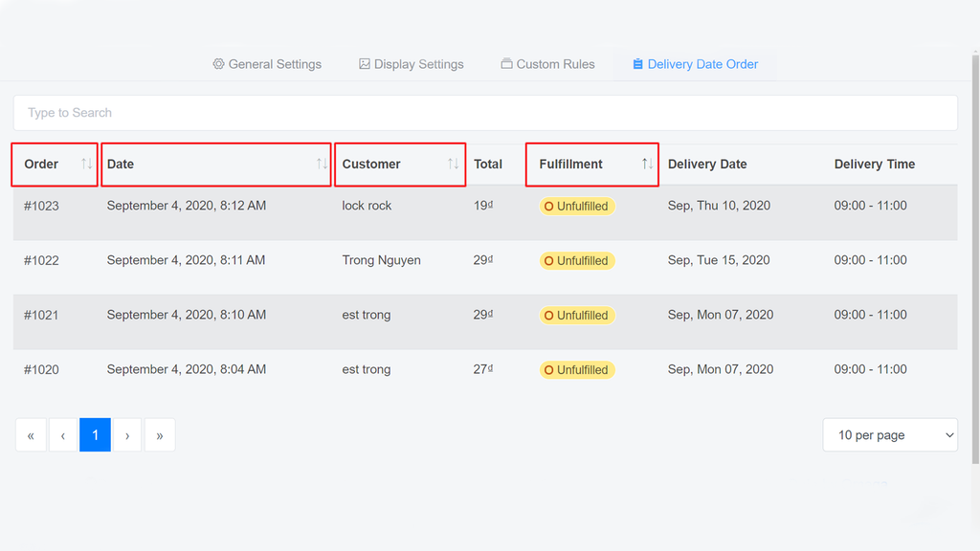
Task: Click the sort arrows in Customer column
Action: [x=453, y=165]
